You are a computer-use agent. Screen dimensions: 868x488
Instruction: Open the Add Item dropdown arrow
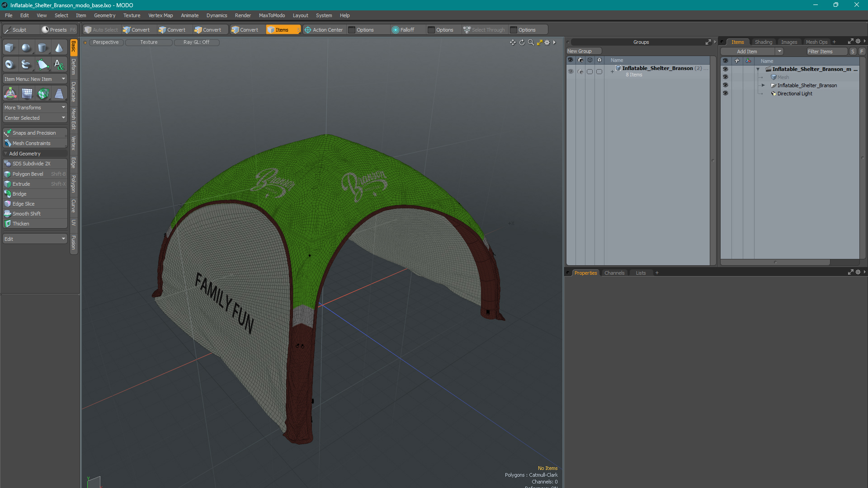pyautogui.click(x=779, y=52)
